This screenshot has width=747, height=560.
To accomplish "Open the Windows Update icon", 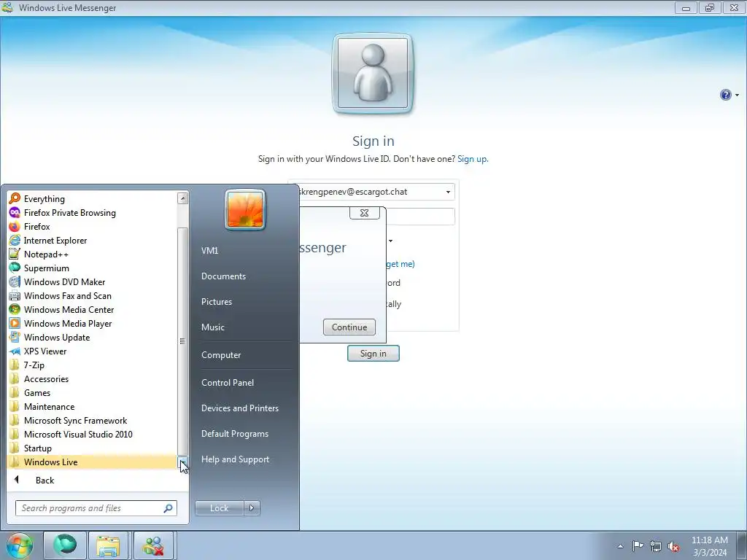I will click(15, 337).
